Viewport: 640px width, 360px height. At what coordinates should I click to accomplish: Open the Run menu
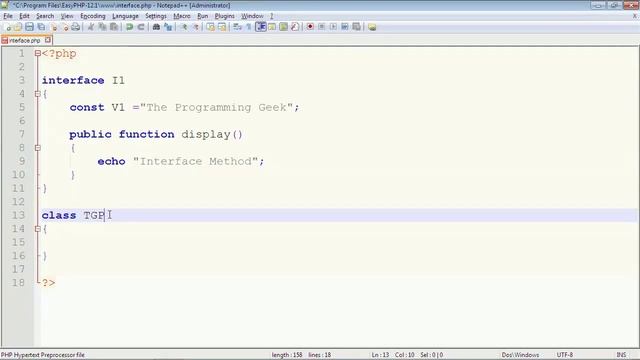[202, 16]
